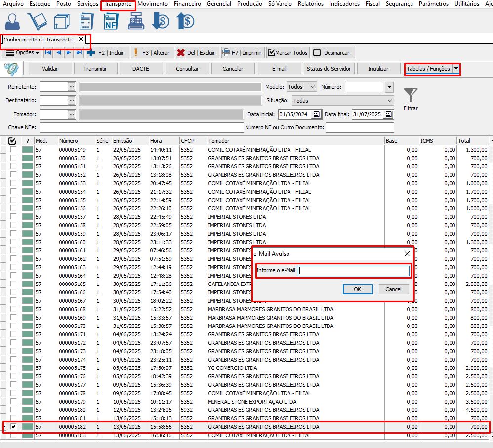Click the NF invoice document icon
The width and height of the screenshot is (493, 448).
[111, 21]
